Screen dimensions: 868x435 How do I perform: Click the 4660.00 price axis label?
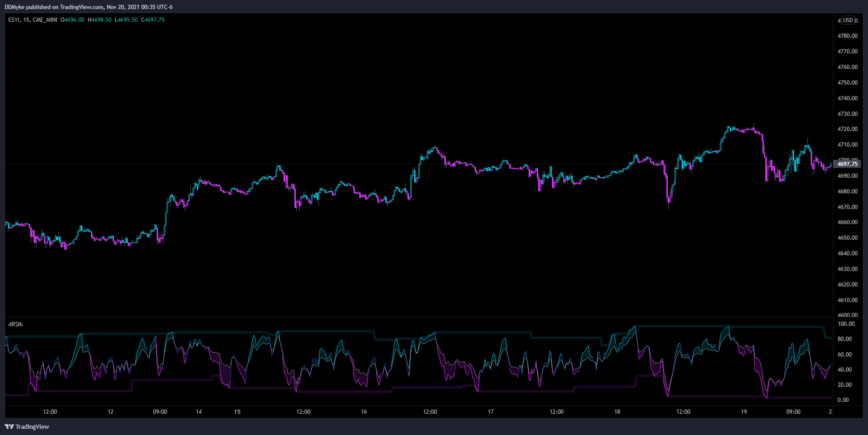[847, 222]
